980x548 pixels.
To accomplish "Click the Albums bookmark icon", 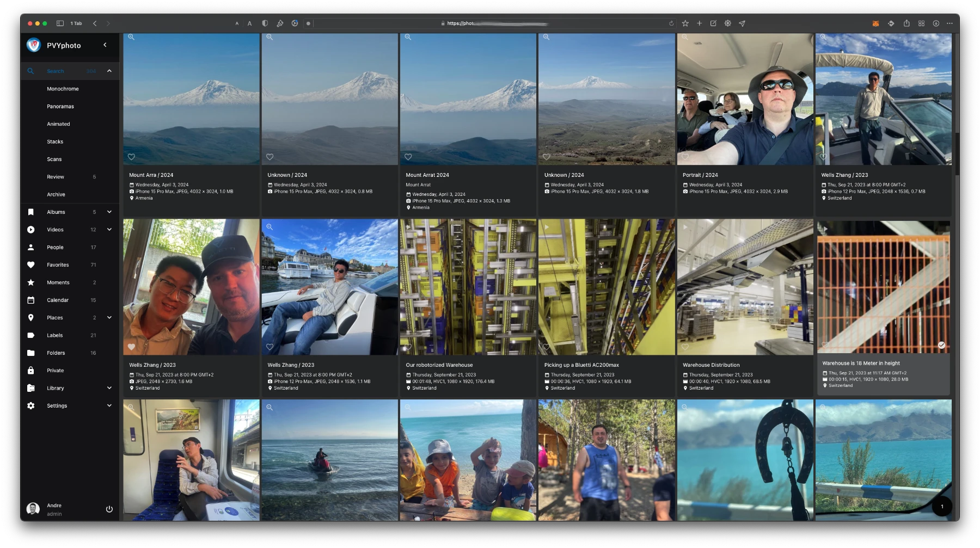I will pos(31,212).
